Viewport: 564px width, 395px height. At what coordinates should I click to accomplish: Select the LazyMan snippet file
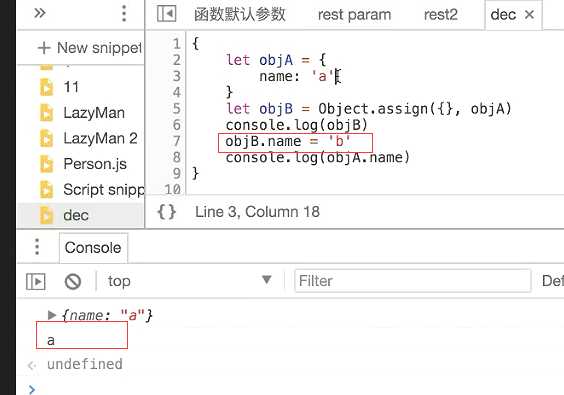[x=94, y=113]
